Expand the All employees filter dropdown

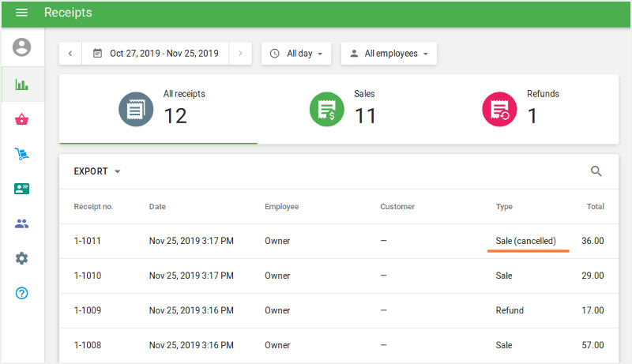click(389, 54)
